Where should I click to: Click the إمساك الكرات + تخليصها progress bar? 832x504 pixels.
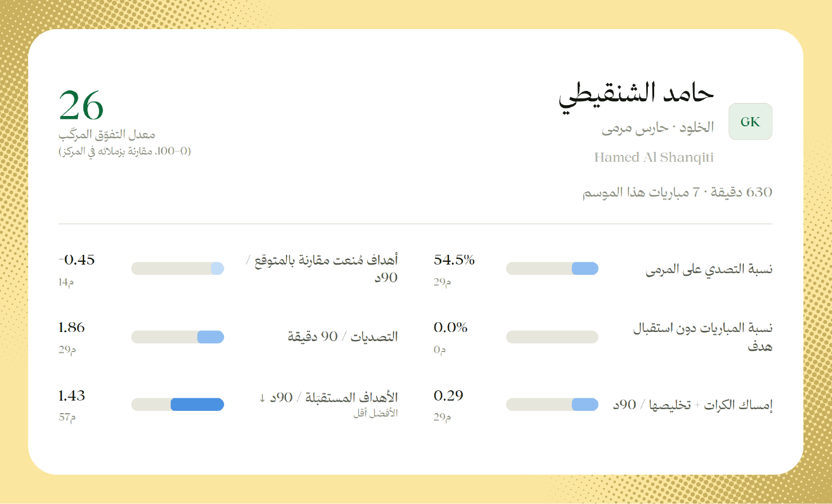(x=552, y=405)
